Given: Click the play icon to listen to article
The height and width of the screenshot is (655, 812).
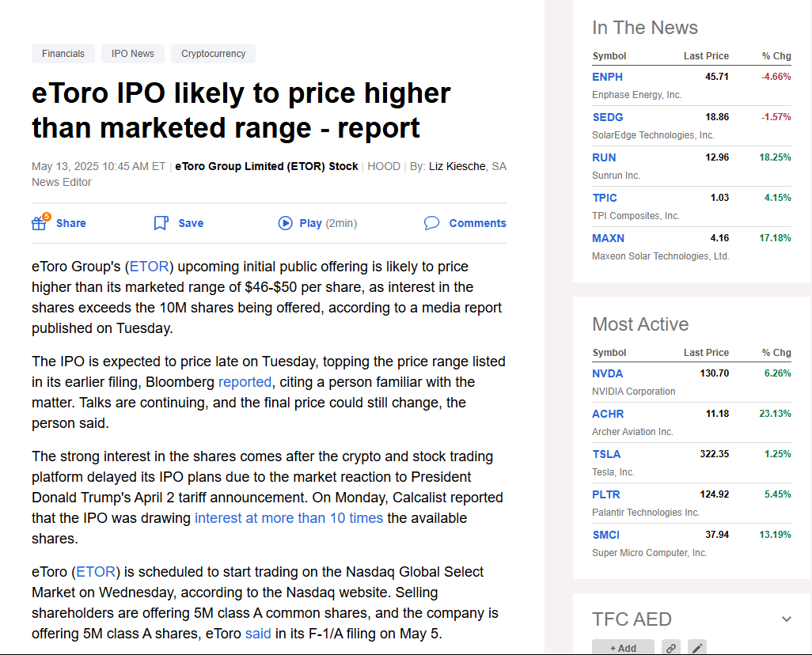Looking at the screenshot, I should click(x=286, y=222).
